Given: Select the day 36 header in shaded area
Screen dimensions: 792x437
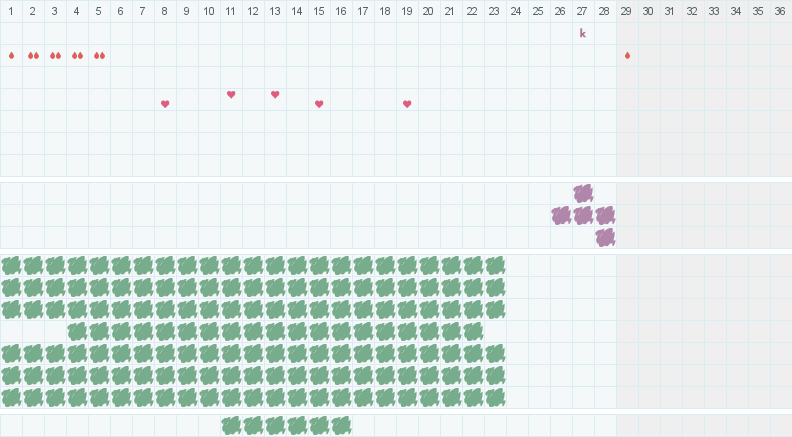Looking at the screenshot, I should 780,11.
